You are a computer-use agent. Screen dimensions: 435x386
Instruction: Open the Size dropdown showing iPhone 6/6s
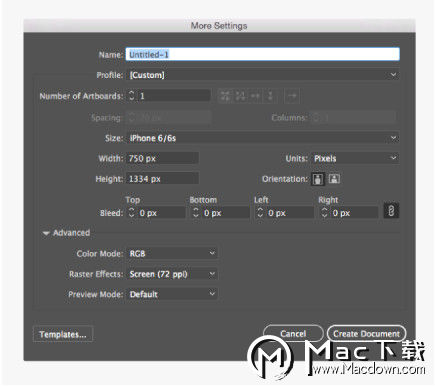pos(263,138)
